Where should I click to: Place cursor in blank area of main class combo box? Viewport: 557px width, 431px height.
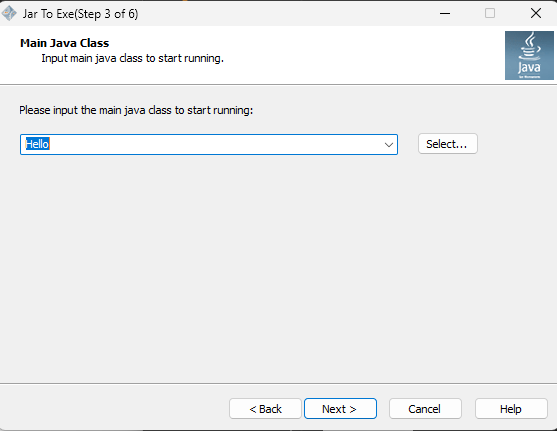point(213,145)
